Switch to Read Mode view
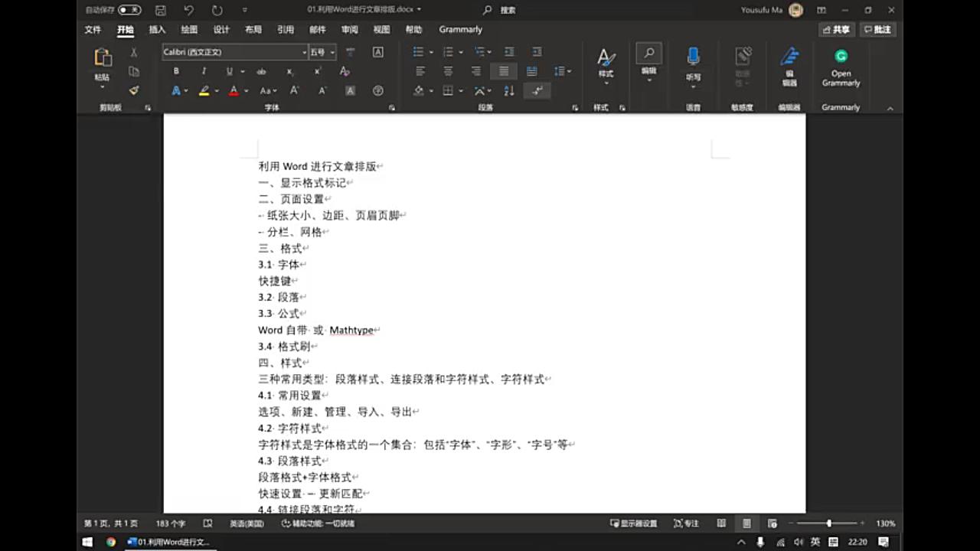The width and height of the screenshot is (980, 551). 721,523
